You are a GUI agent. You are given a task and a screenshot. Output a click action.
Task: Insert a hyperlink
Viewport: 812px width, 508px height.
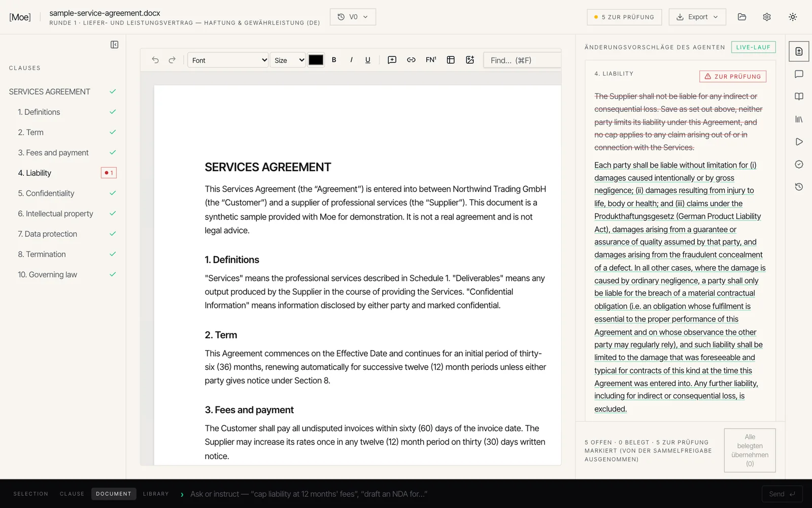411,60
